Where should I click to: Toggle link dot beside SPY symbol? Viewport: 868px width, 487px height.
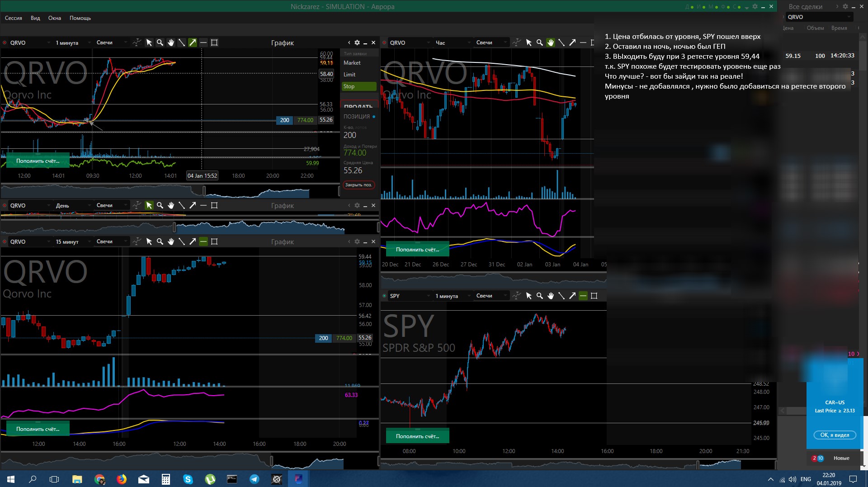coord(384,296)
